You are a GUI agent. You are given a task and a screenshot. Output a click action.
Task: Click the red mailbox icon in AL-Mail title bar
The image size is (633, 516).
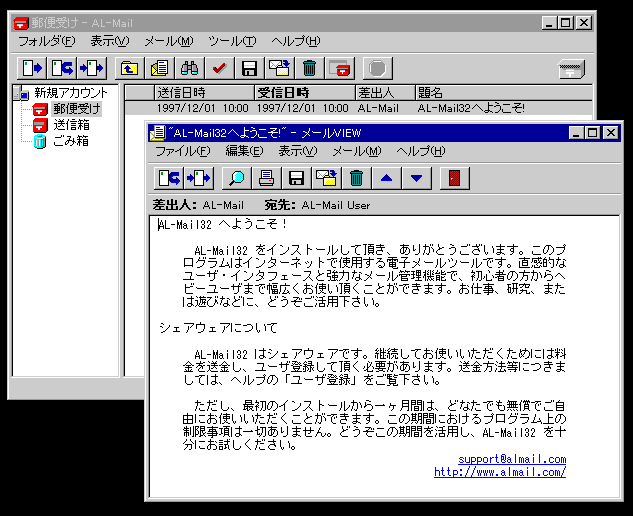click(21, 23)
